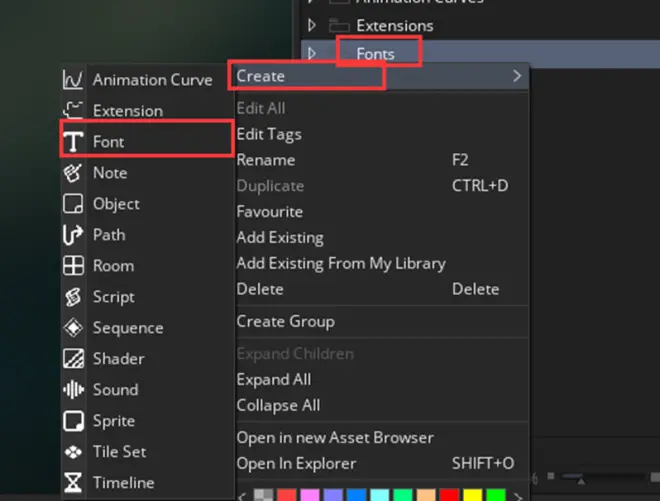
Task: Click the Shader icon
Action: click(73, 359)
